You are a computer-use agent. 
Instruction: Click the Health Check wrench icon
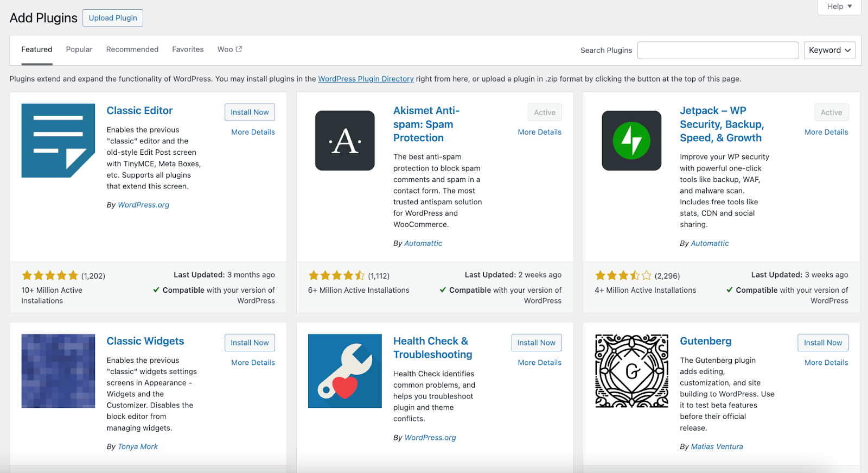[x=345, y=371]
